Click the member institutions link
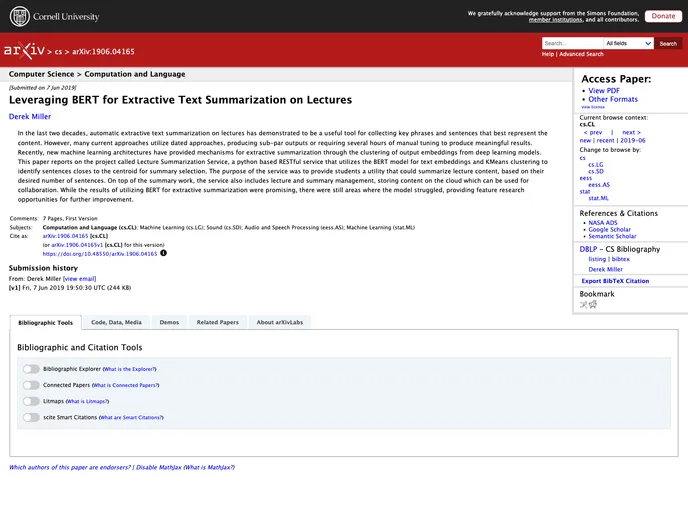 (555, 20)
